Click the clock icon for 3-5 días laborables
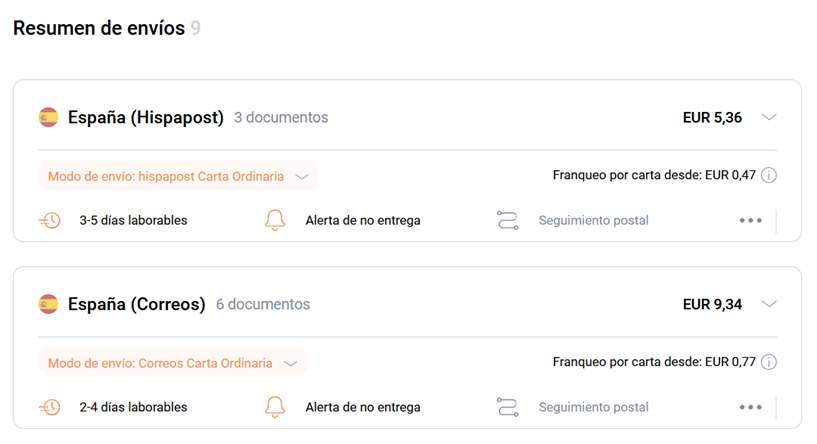Viewport: 817px width, 444px height. coord(50,220)
